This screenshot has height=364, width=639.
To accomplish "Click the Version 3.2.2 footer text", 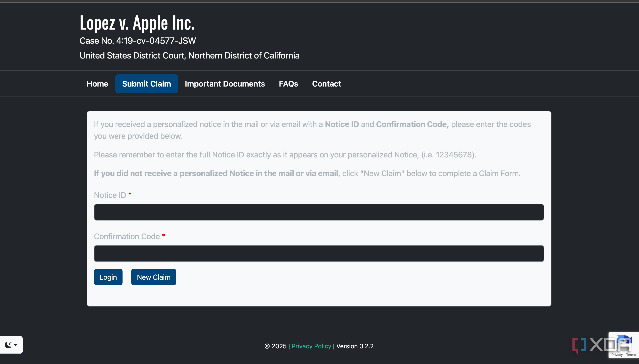I will click(x=355, y=346).
